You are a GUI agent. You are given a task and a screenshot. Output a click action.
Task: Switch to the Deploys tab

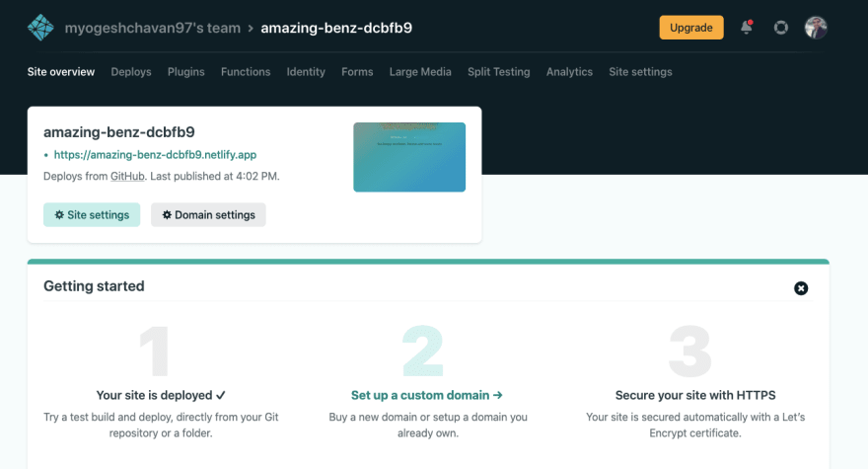(130, 72)
